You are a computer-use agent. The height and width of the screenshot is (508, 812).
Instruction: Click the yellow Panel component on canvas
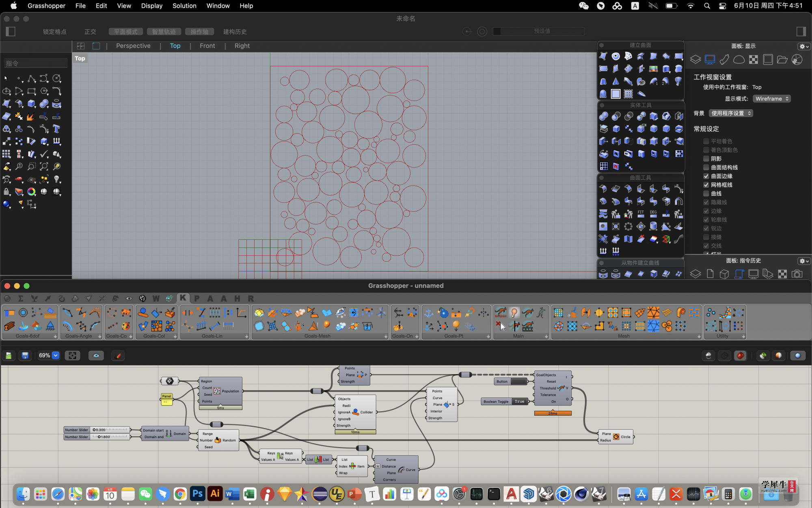(x=167, y=399)
